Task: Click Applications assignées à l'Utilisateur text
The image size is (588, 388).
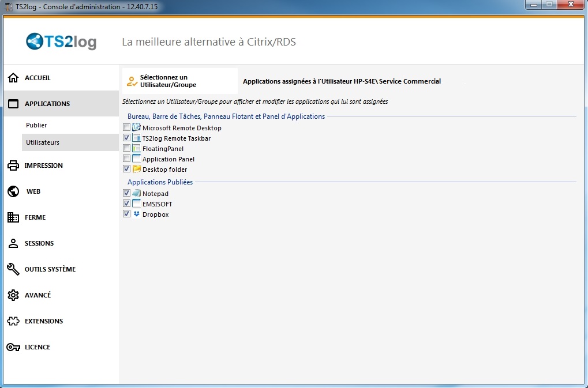Action: click(x=342, y=81)
